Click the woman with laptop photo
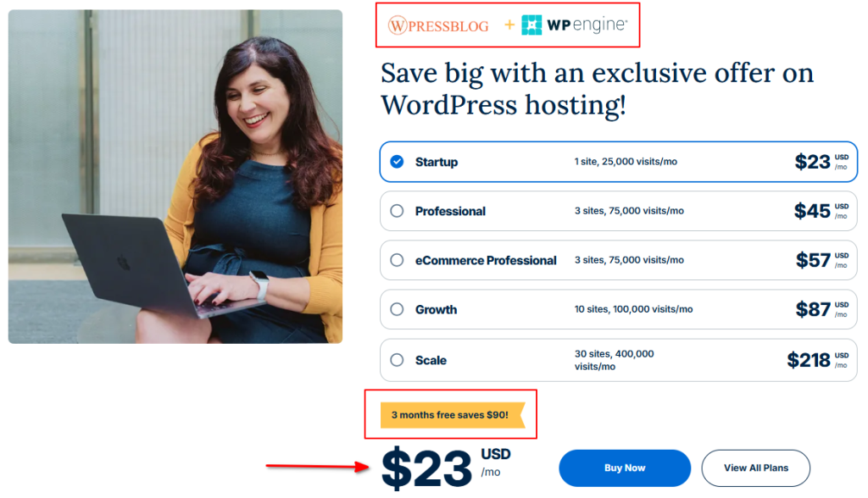Viewport: 868px width, 498px height. [x=175, y=176]
